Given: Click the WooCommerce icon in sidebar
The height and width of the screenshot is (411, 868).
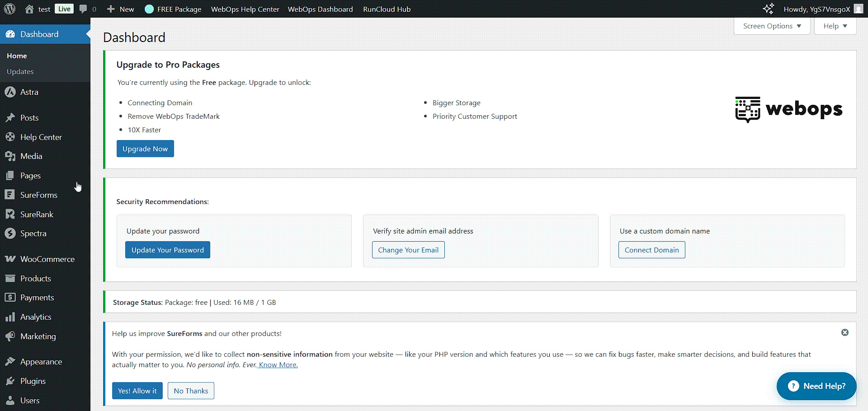Looking at the screenshot, I should coord(10,259).
